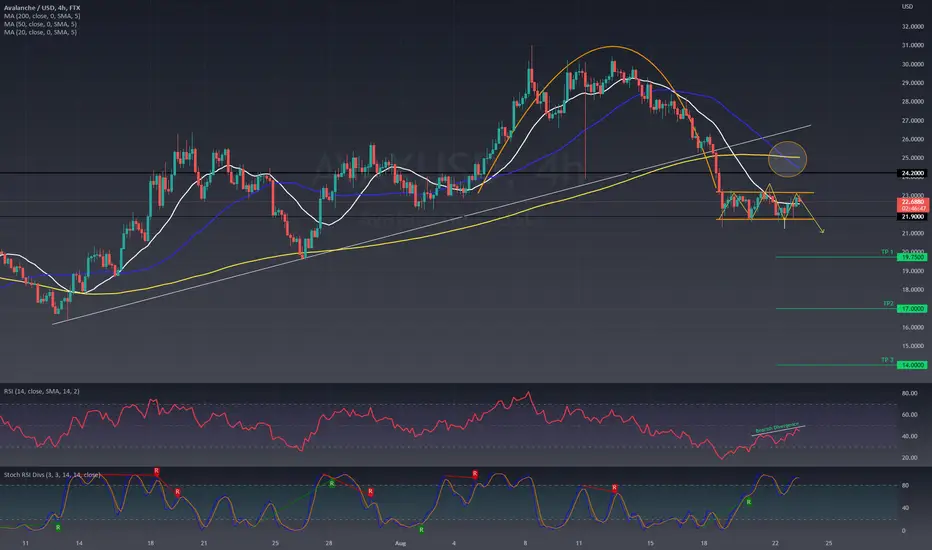The width and height of the screenshot is (932, 550).
Task: Select the highlight circle around the MA crossover
Action: (788, 159)
